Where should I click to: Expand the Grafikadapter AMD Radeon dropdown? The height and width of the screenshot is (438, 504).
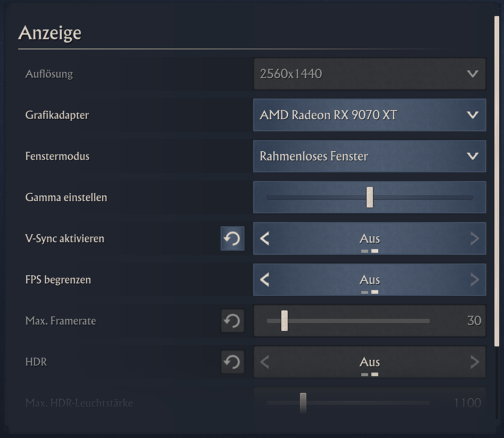click(x=370, y=115)
